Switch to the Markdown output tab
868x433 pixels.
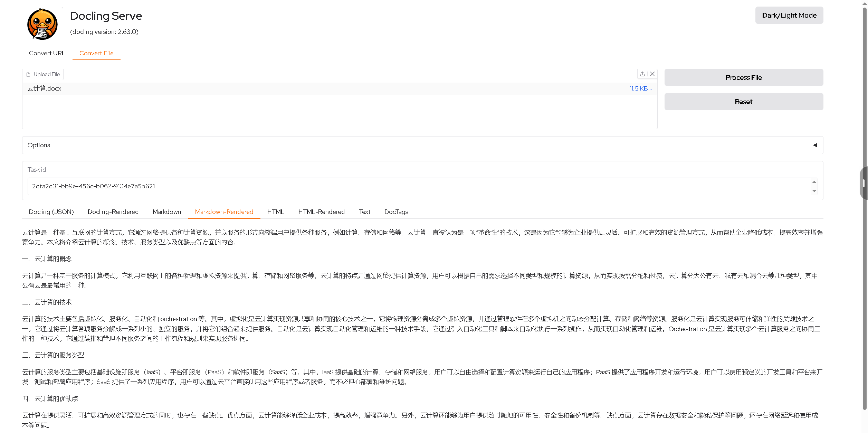(x=167, y=211)
